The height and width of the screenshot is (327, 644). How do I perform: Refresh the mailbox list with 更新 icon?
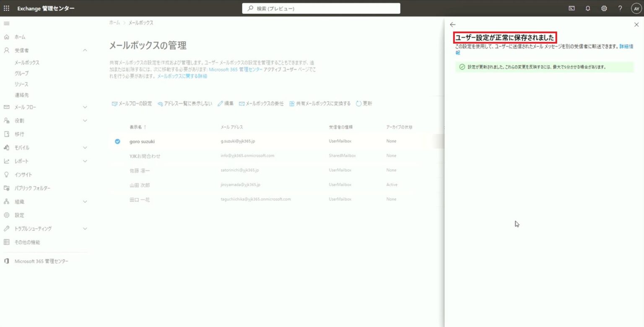pyautogui.click(x=363, y=103)
